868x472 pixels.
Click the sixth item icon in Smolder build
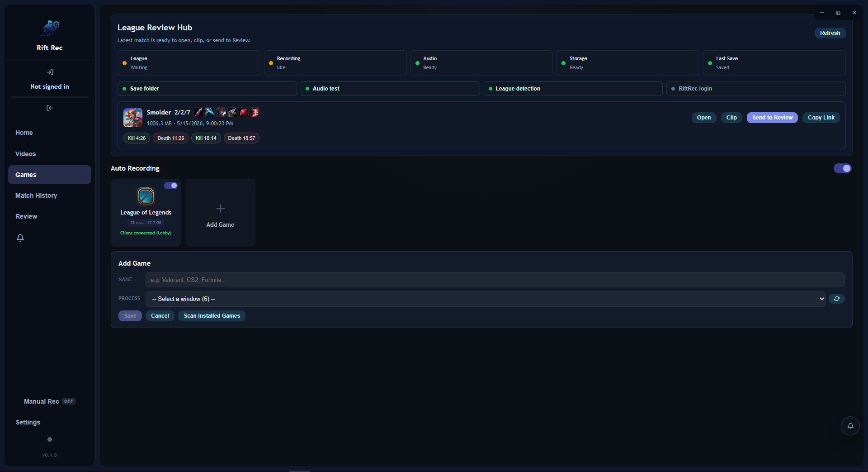pos(255,112)
